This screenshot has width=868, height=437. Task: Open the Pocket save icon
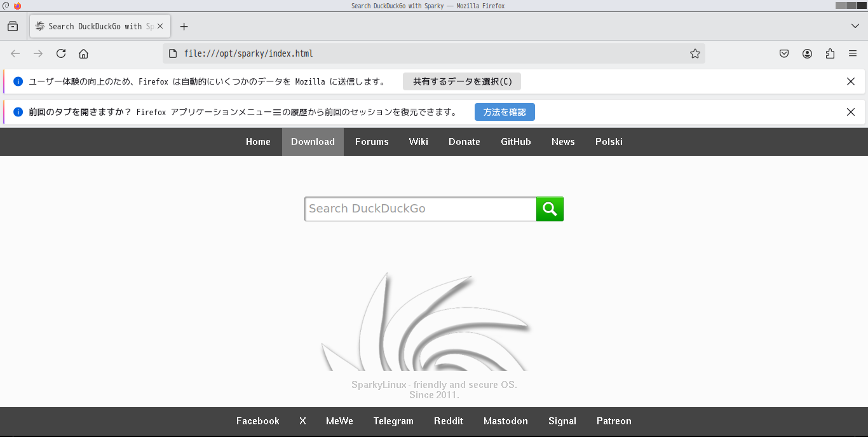click(784, 53)
